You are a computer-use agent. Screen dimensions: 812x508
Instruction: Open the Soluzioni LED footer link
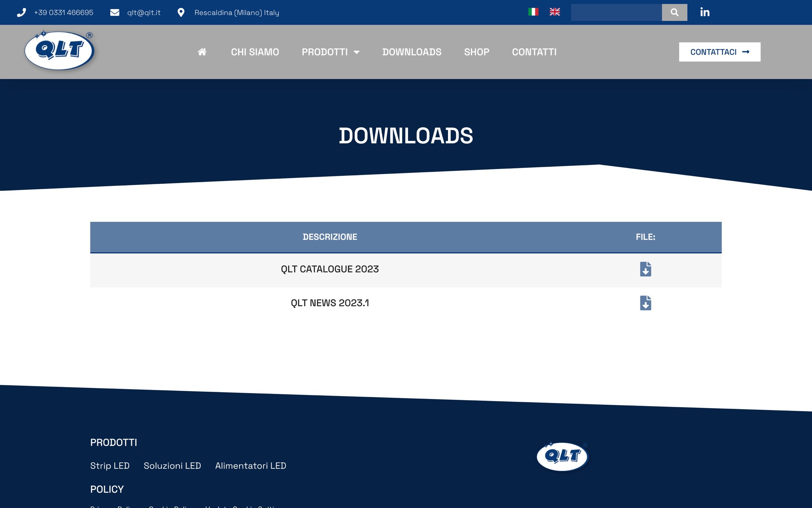172,466
